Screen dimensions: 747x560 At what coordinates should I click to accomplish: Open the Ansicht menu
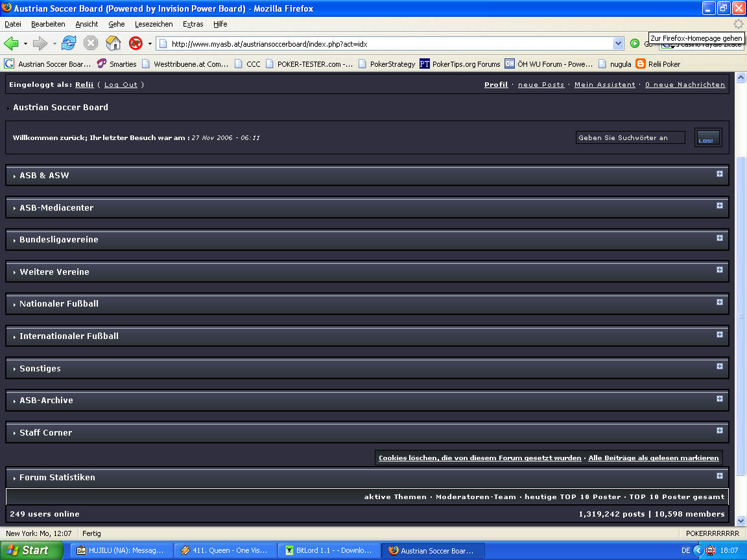point(87,24)
